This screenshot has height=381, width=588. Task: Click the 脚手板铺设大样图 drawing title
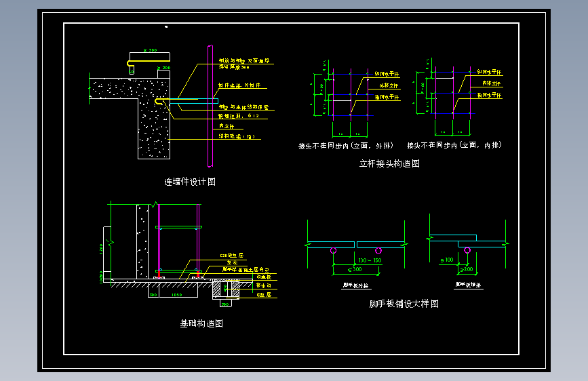(404, 304)
